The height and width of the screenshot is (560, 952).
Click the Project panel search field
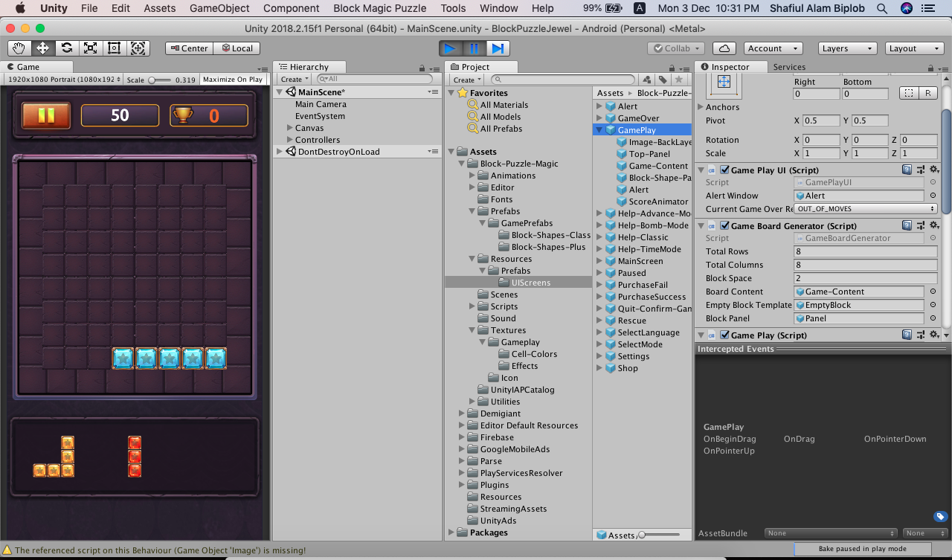[x=563, y=79]
